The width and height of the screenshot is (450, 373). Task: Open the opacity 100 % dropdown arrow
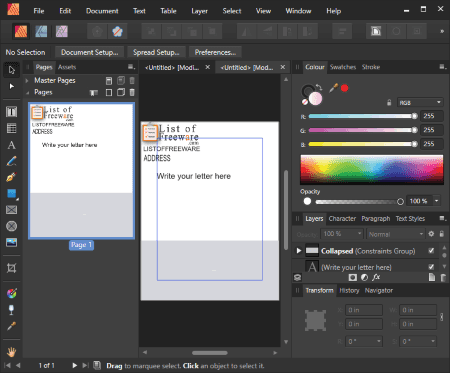click(x=436, y=201)
